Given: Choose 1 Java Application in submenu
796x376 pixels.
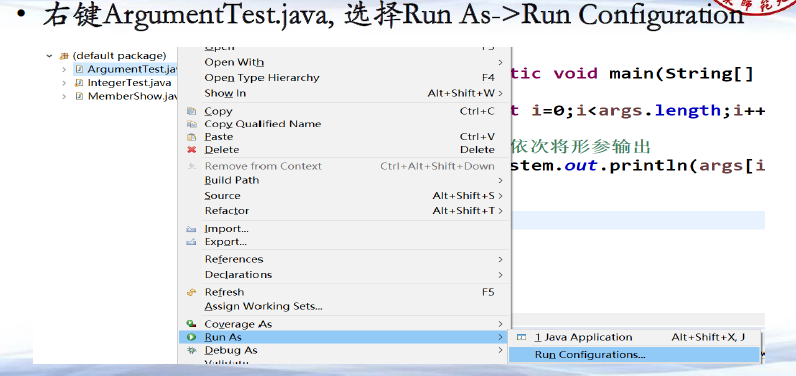Looking at the screenshot, I should [x=634, y=337].
